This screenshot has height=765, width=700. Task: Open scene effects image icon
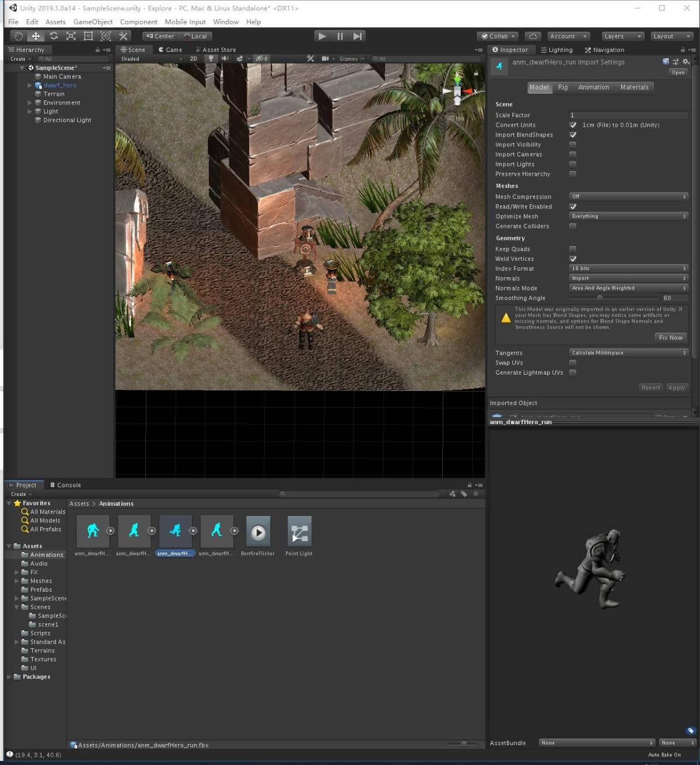tap(240, 58)
